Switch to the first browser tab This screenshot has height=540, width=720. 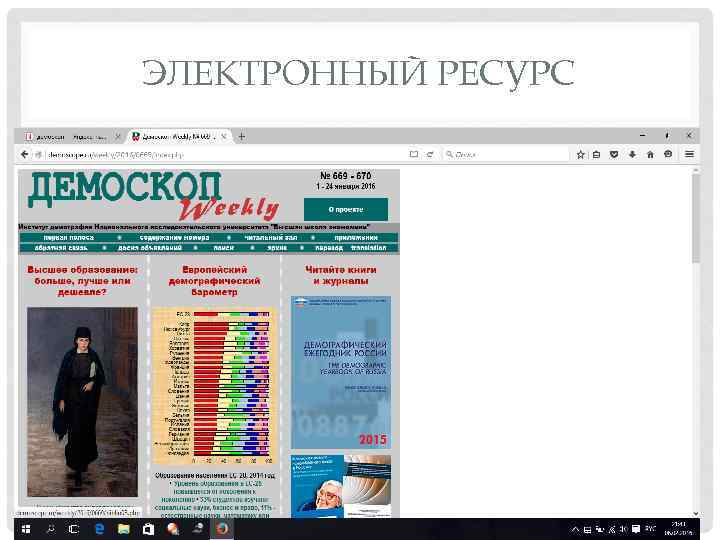coord(67,137)
